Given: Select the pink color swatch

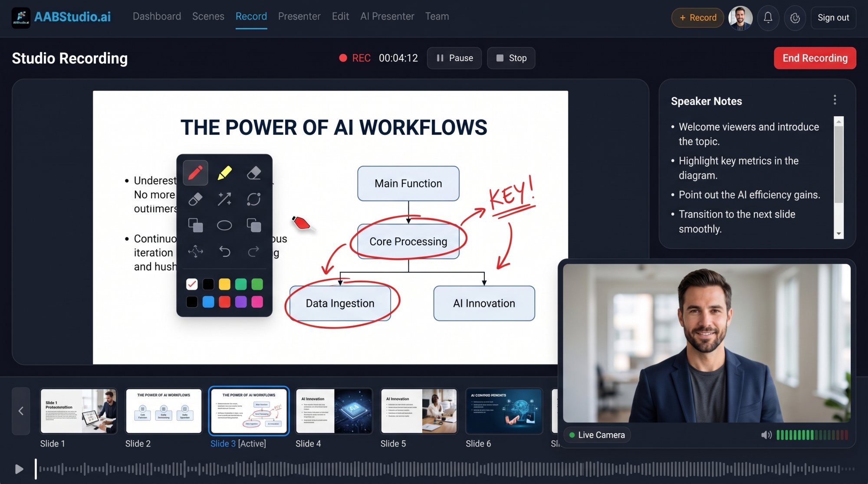Looking at the screenshot, I should [257, 302].
